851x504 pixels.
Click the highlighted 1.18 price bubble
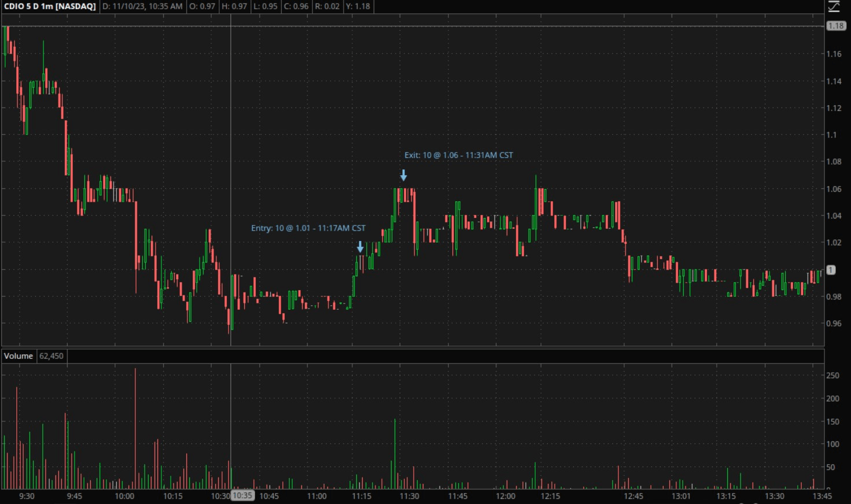(x=835, y=26)
